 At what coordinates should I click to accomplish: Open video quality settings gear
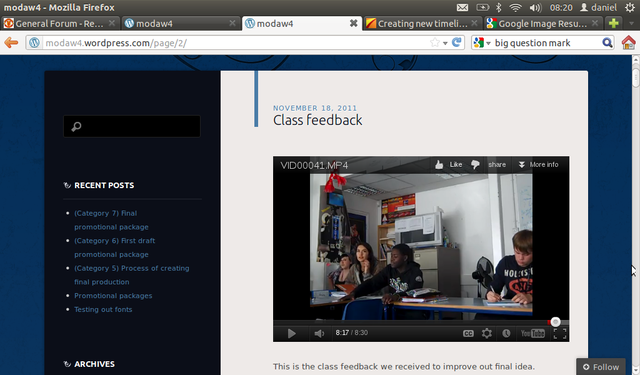pos(487,333)
